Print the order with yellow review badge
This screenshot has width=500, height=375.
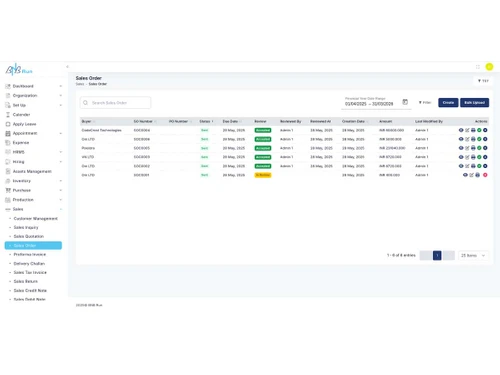(x=477, y=175)
